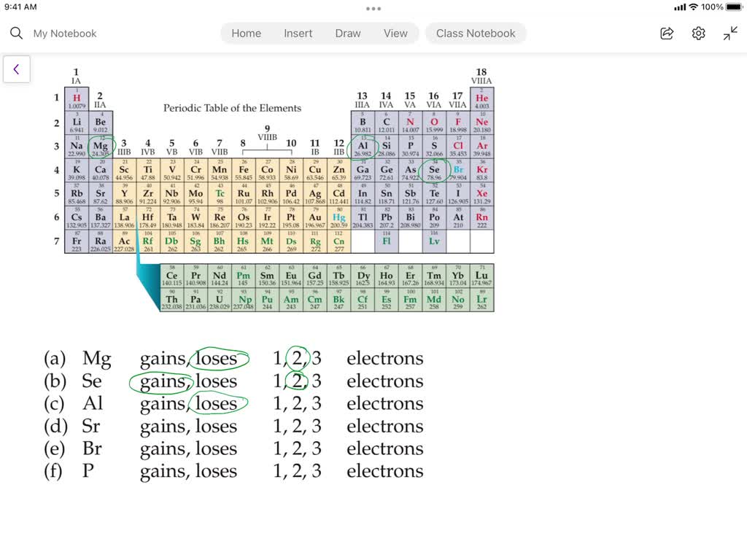747x560 pixels.
Task: Open the Insert tab
Action: pyautogui.click(x=298, y=33)
